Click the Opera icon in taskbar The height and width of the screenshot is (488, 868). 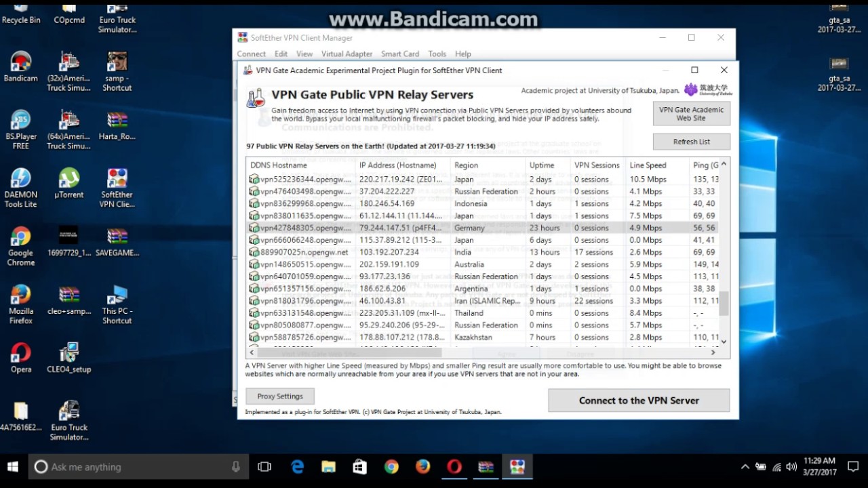point(454,466)
